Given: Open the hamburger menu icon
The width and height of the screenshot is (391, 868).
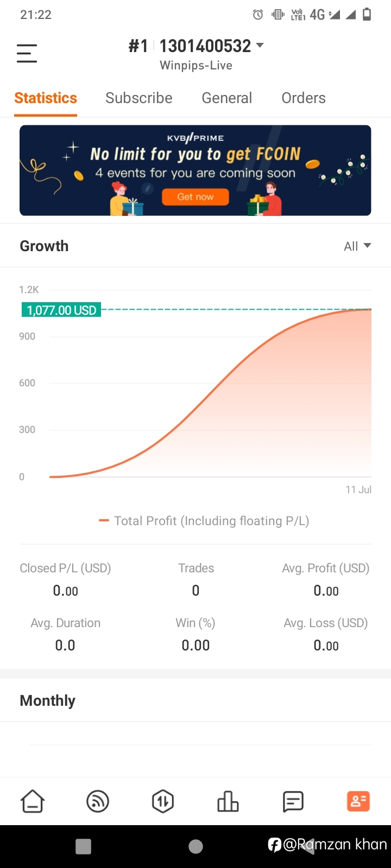Looking at the screenshot, I should pos(27,53).
